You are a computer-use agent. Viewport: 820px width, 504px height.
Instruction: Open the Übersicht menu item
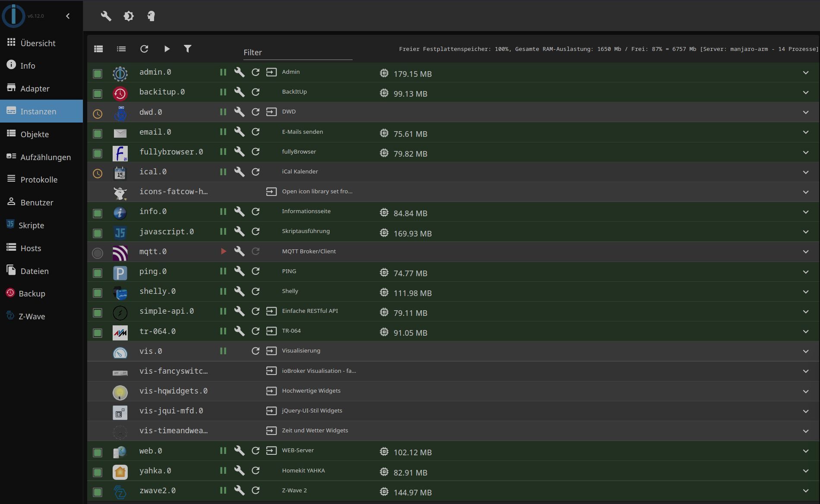tap(41, 43)
